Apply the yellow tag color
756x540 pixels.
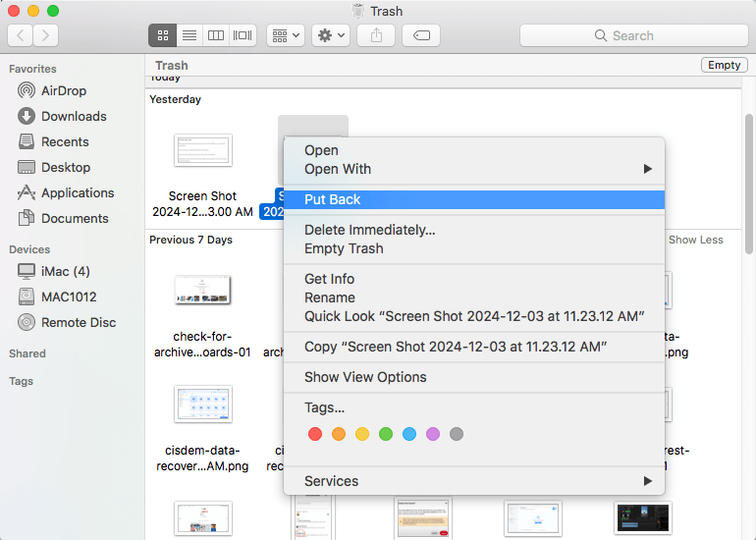pyautogui.click(x=362, y=434)
